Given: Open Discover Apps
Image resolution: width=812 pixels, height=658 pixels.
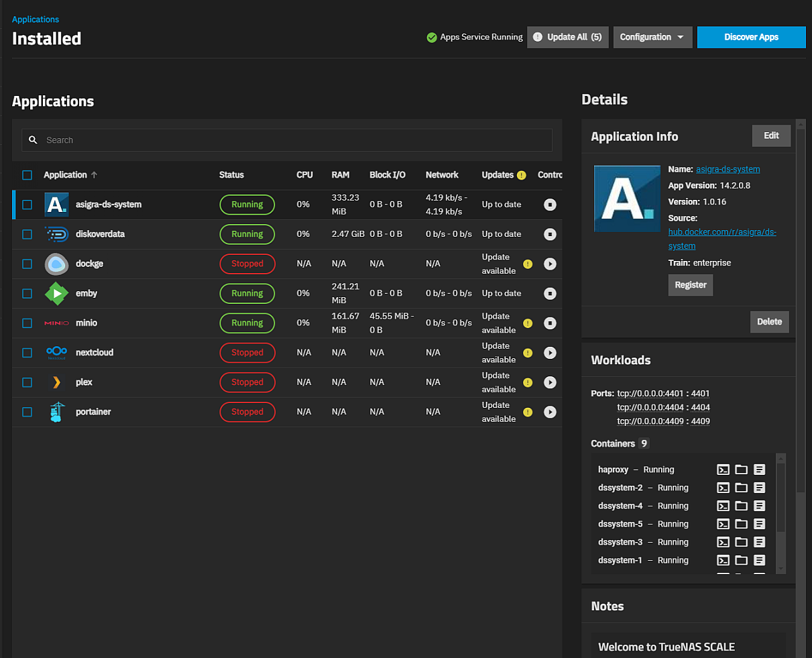Looking at the screenshot, I should tap(751, 38).
